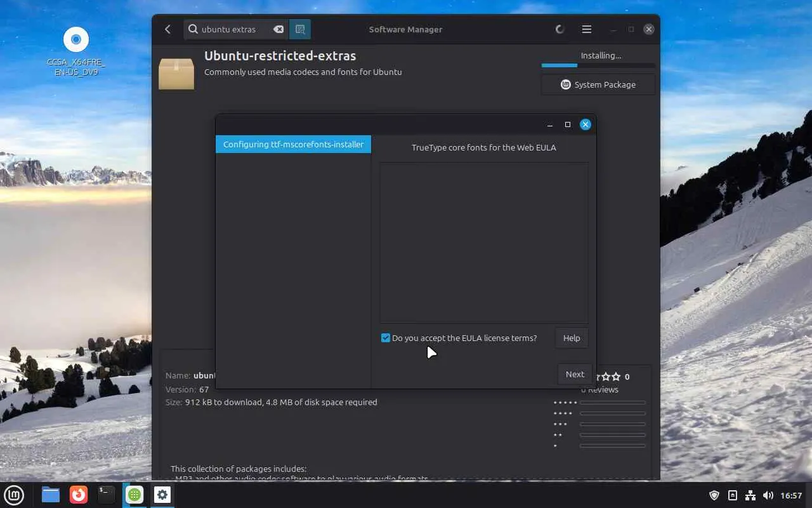Uncheck the EULA license terms checkbox

(x=385, y=338)
